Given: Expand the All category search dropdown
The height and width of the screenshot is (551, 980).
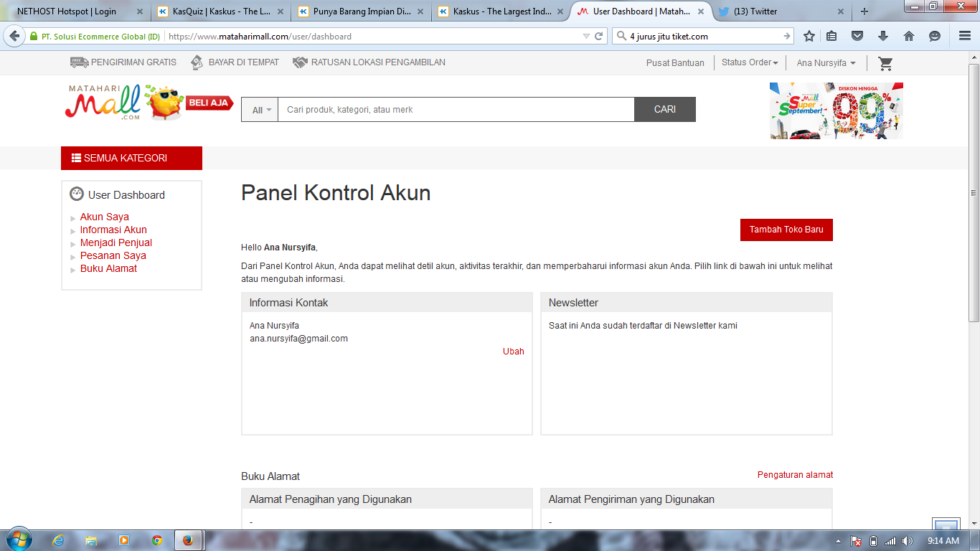Looking at the screenshot, I should (260, 110).
